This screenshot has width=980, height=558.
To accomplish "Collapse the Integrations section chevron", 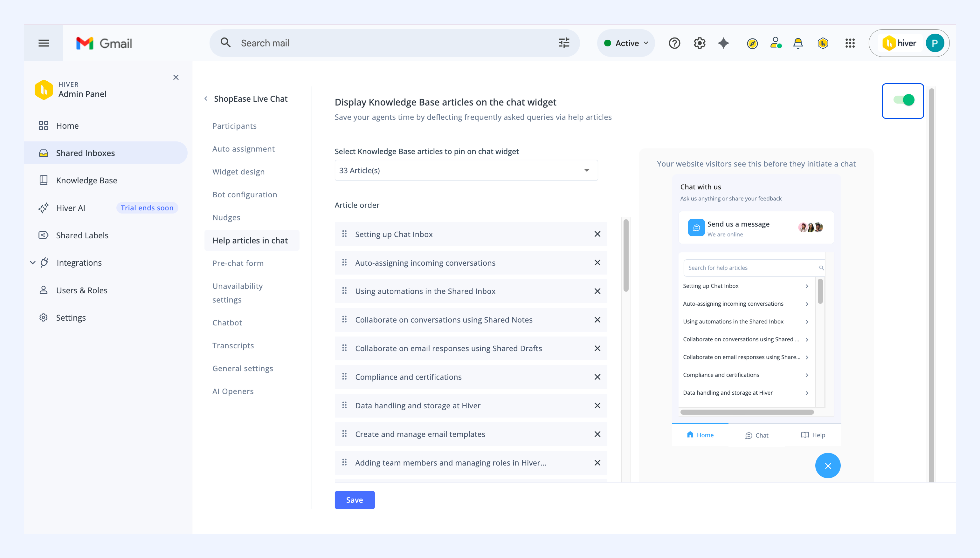I will (x=32, y=263).
